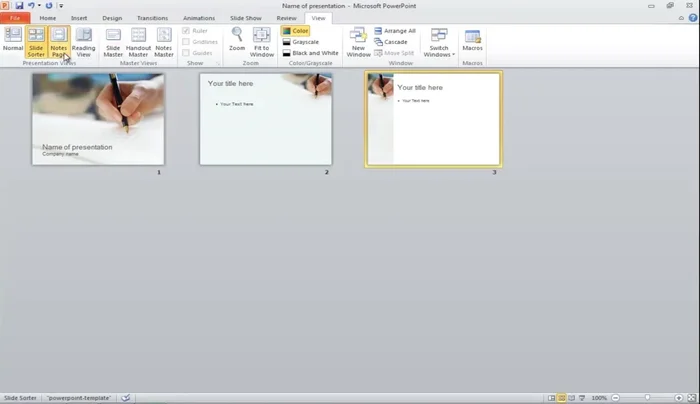
Task: Enable the Ruler checkbox
Action: point(186,31)
